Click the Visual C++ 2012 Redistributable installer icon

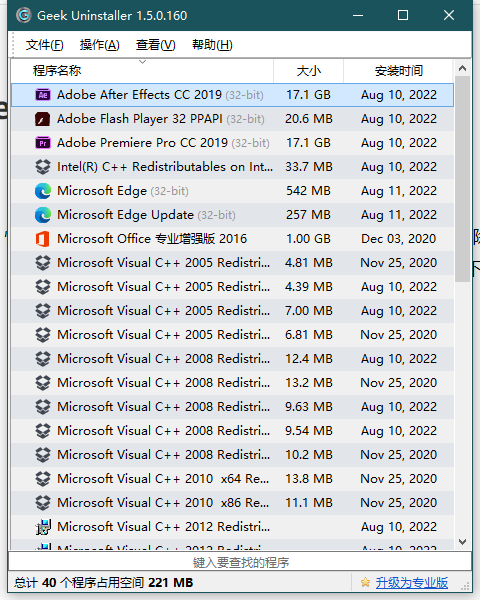pyautogui.click(x=43, y=527)
